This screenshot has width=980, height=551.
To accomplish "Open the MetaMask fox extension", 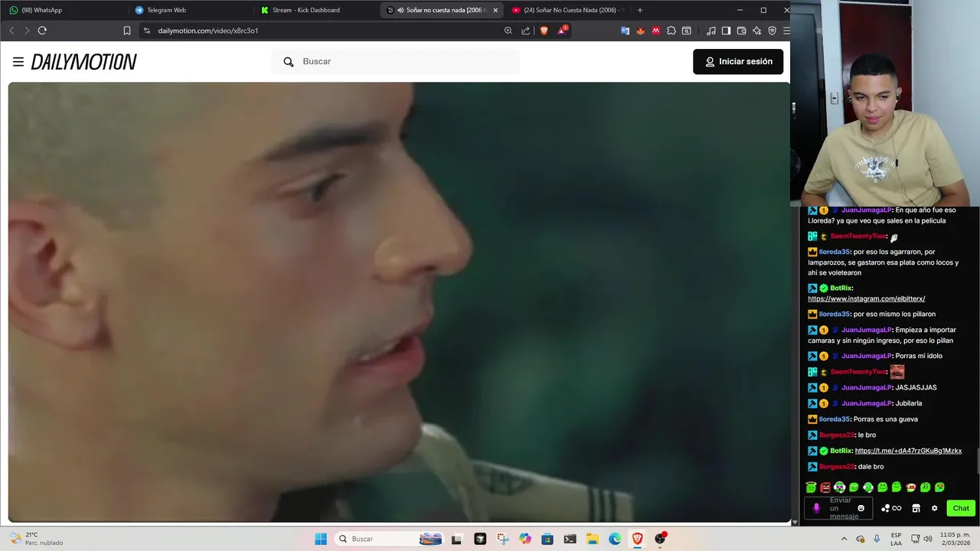I will pos(640,31).
